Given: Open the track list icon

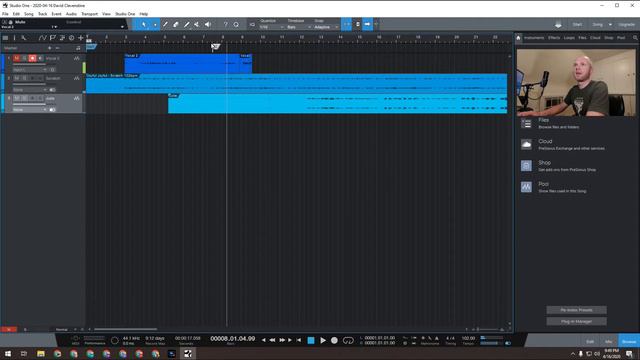Looking at the screenshot, I should (5, 38).
